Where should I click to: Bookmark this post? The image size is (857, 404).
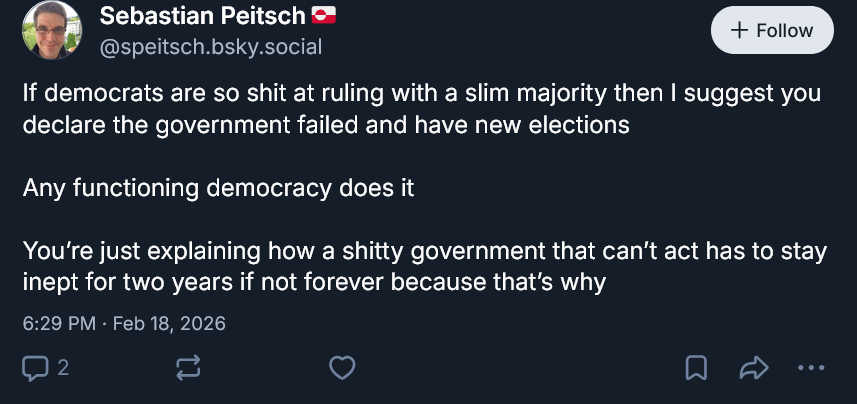pyautogui.click(x=696, y=368)
